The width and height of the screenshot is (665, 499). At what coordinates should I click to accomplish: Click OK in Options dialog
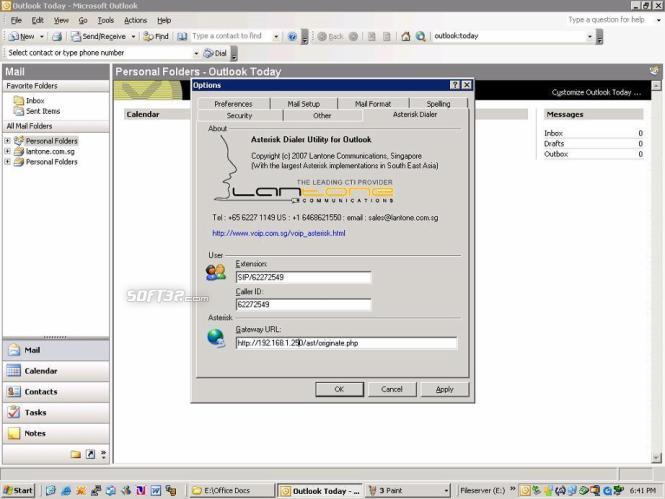[x=339, y=389]
